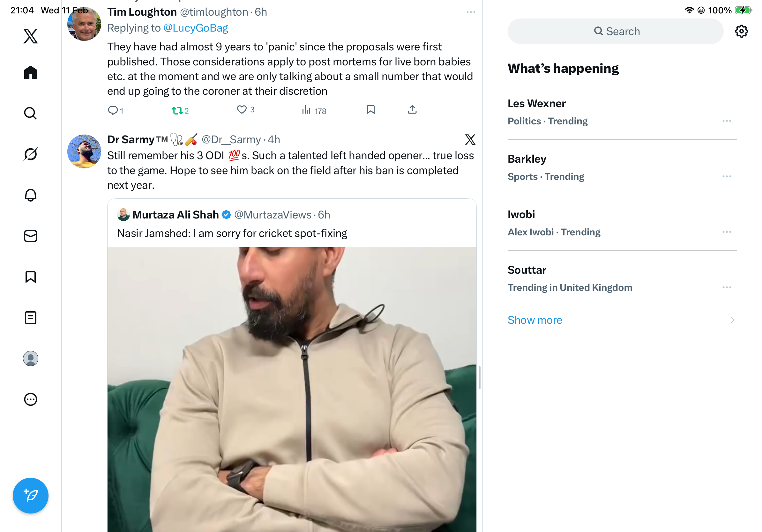Open more options on Tim Loughton's tweet
Image resolution: width=762 pixels, height=532 pixels.
pos(471,12)
